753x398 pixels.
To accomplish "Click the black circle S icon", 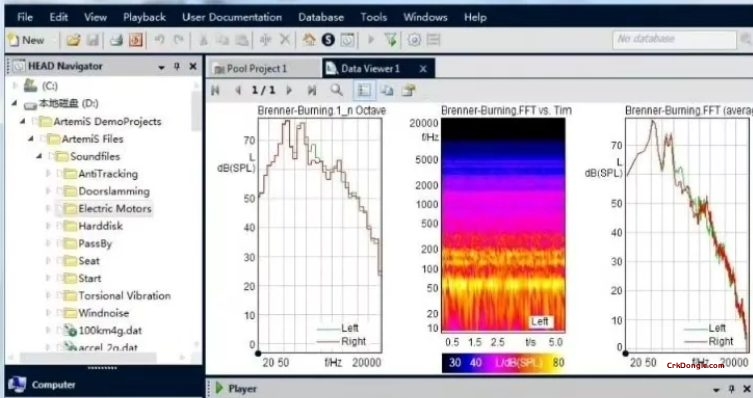I will click(328, 40).
